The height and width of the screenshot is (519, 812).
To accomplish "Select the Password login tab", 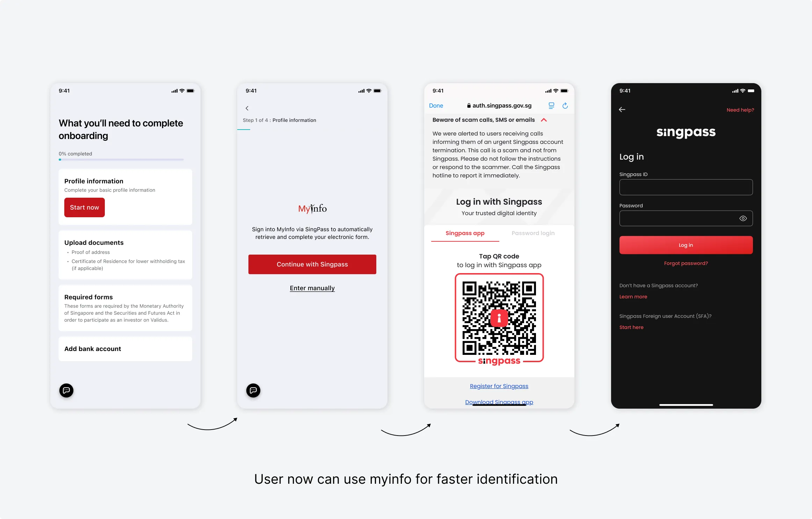I will pos(532,233).
